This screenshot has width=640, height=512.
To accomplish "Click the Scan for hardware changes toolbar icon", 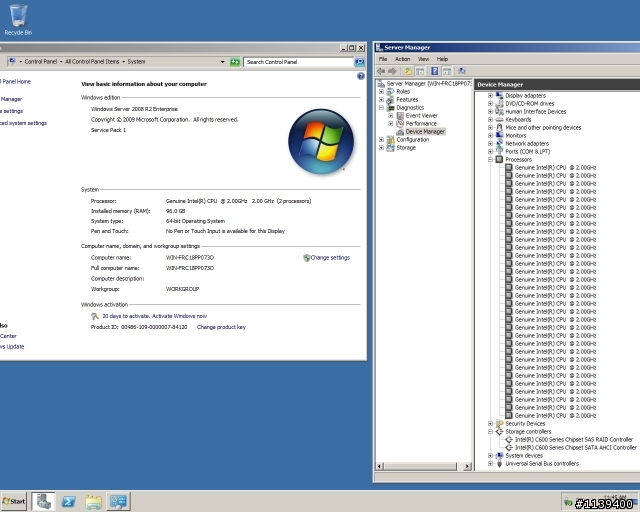I will coord(462,71).
